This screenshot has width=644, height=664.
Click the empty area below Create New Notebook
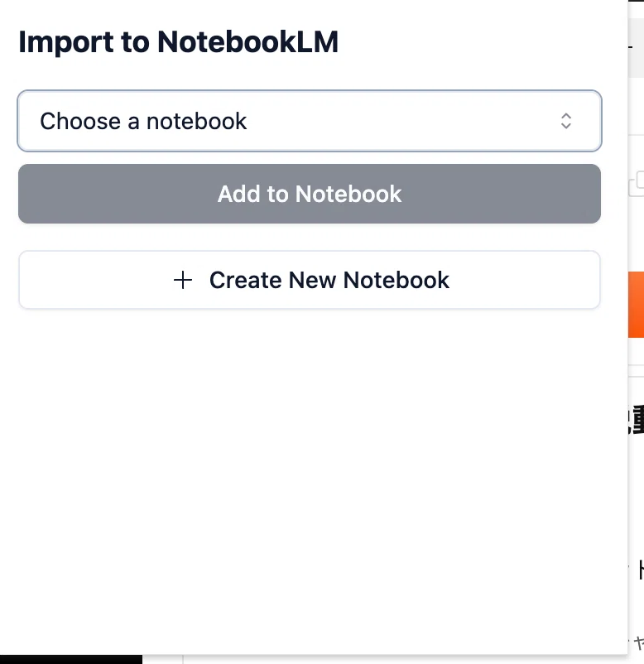pyautogui.click(x=310, y=479)
